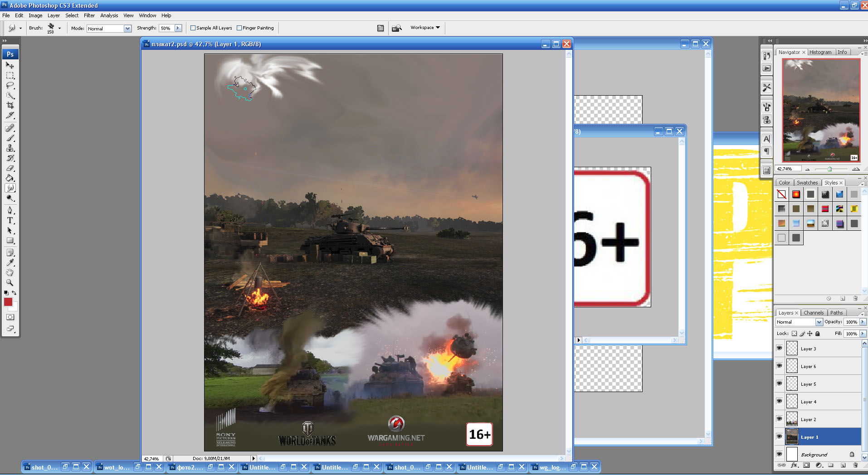
Task: Hide Layer 3 using its eye icon
Action: point(780,348)
